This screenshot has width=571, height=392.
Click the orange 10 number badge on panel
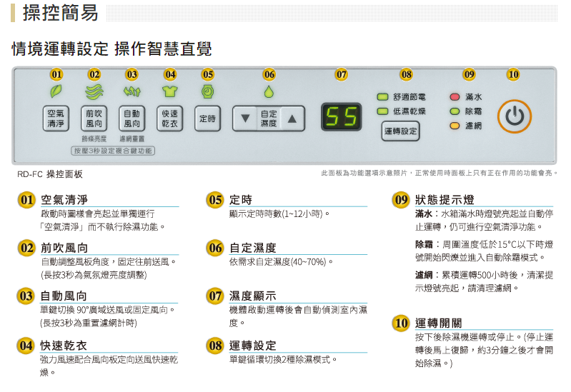coord(512,74)
